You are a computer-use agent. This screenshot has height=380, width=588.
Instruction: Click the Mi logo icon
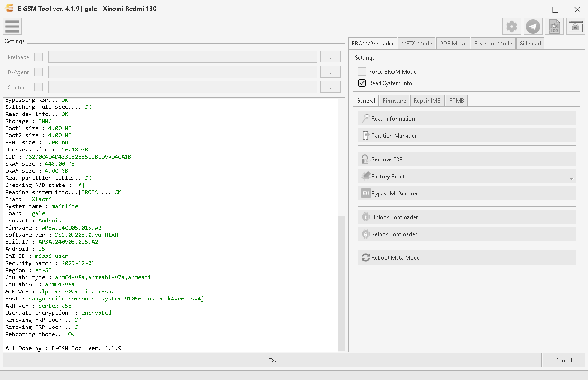tap(365, 193)
